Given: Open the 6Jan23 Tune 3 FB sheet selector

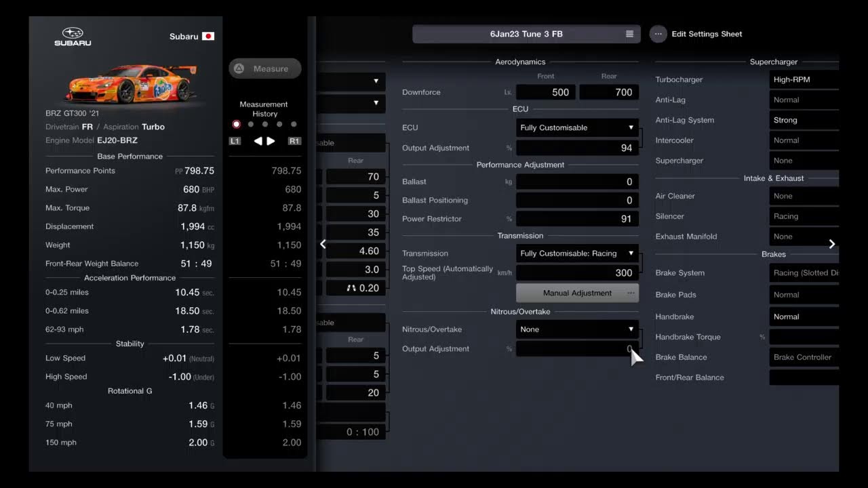Looking at the screenshot, I should click(x=526, y=34).
